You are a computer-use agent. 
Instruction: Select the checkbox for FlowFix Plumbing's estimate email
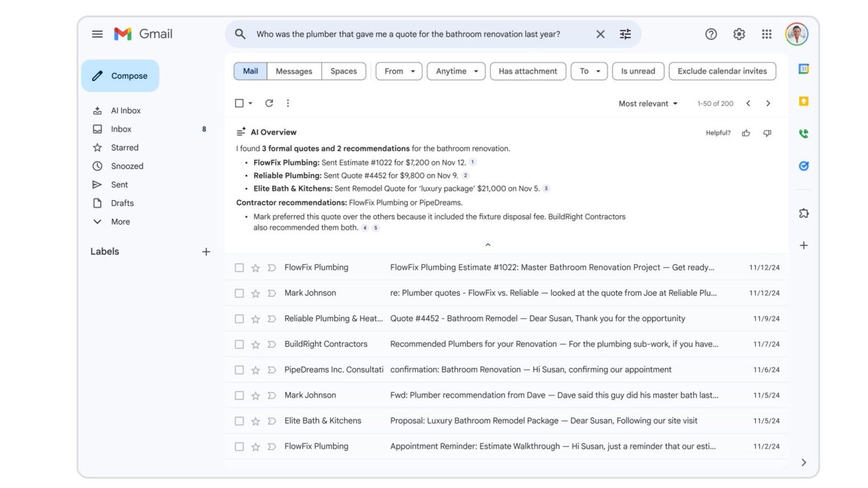pyautogui.click(x=239, y=267)
